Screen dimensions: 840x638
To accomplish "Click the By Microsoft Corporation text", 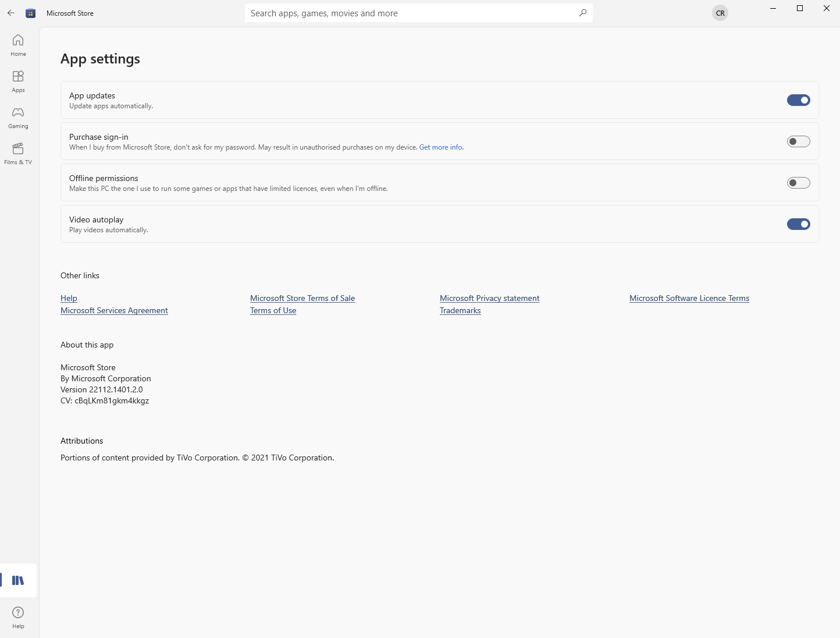I will tap(106, 378).
